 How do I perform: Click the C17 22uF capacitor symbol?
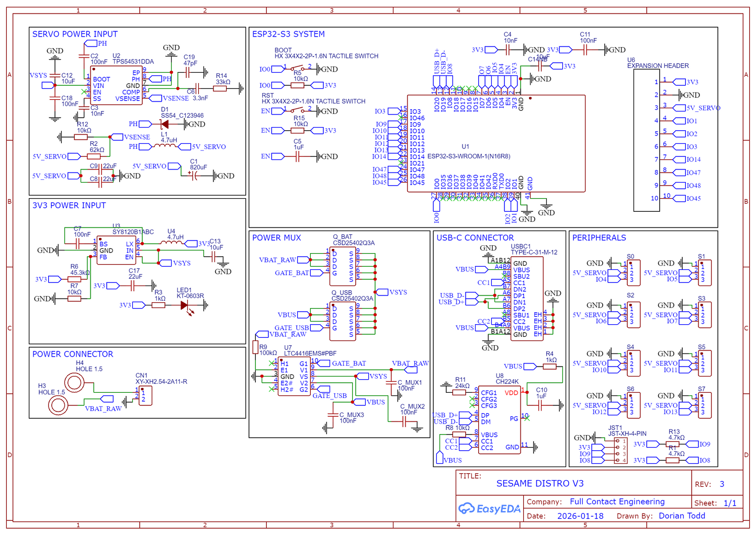[133, 286]
